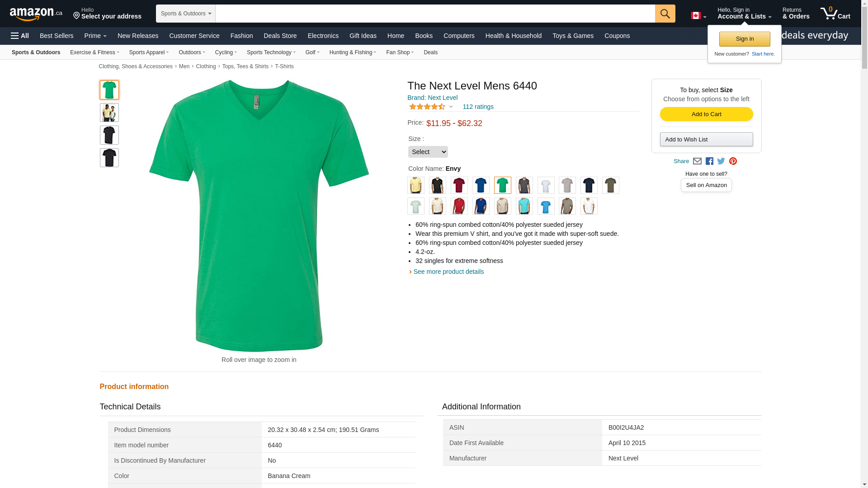Open the Exercise & Fitness submenu
This screenshot has width=868, height=488.
[94, 52]
